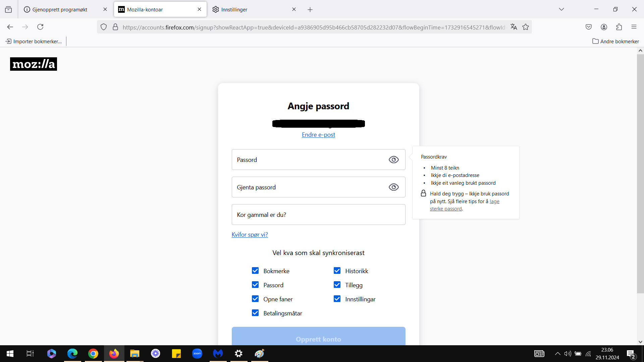Viewport: 644px width, 362px height.
Task: Uncheck Innstillingar sync checkbox
Action: (337, 299)
